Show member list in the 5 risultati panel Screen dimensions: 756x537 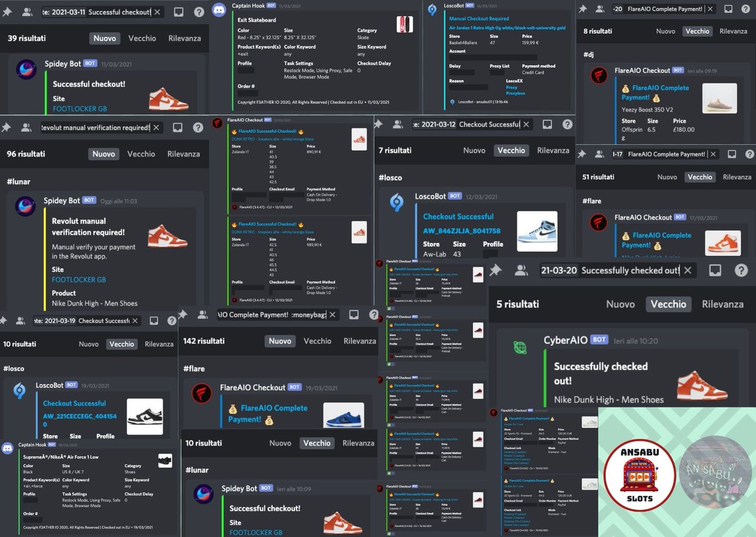point(521,270)
